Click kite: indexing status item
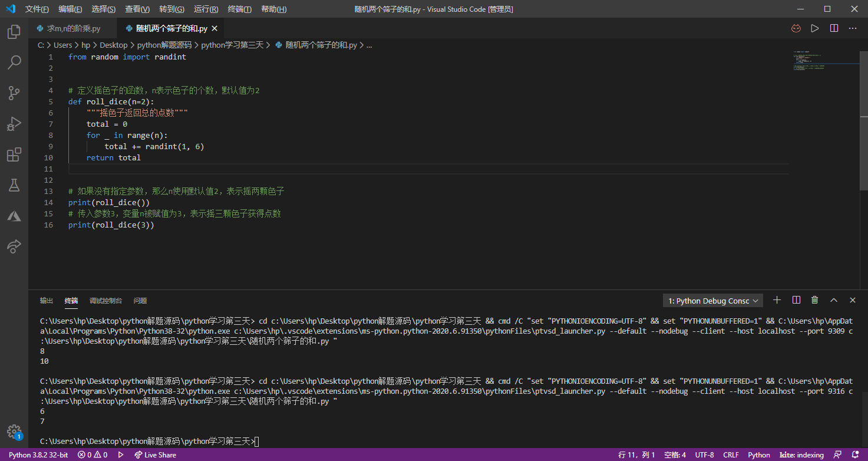Viewport: 868px width, 461px height. coord(801,455)
